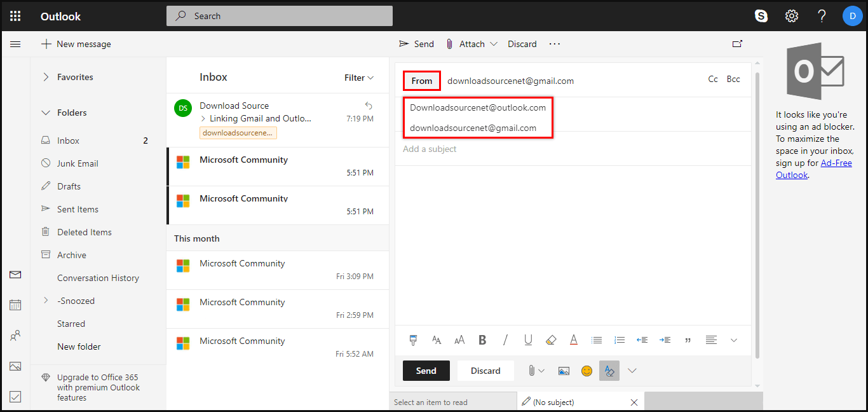Click the Add a subject field

tap(573, 149)
